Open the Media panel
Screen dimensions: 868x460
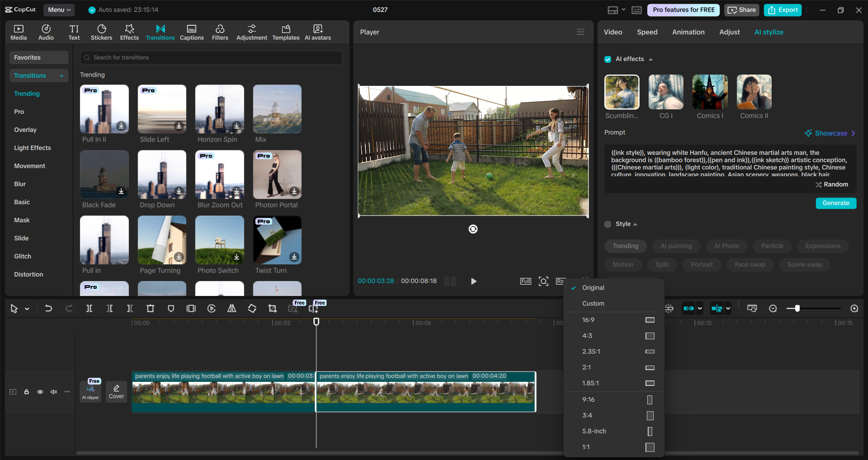pyautogui.click(x=18, y=32)
